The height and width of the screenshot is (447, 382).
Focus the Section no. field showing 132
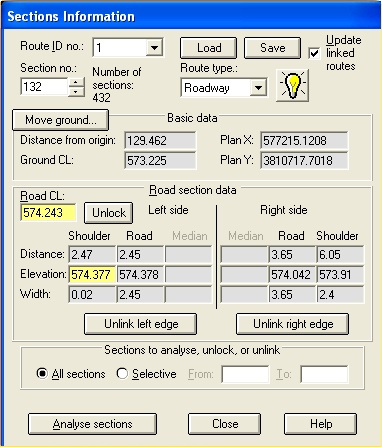44,87
